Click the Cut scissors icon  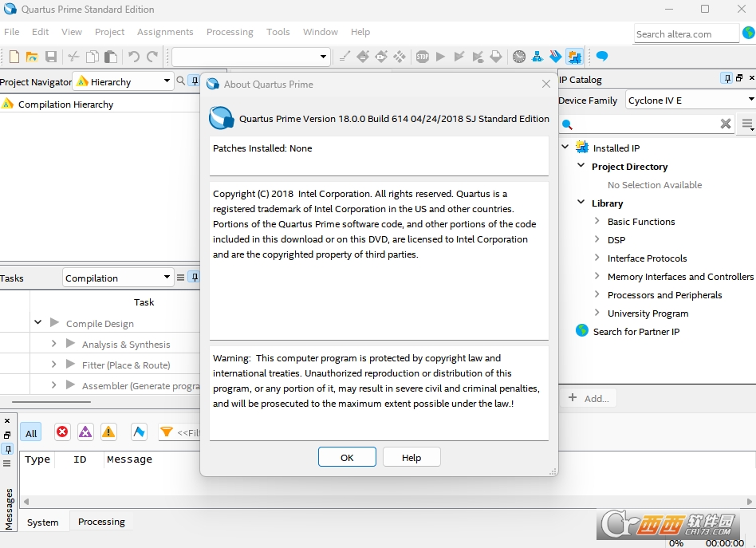coord(74,57)
